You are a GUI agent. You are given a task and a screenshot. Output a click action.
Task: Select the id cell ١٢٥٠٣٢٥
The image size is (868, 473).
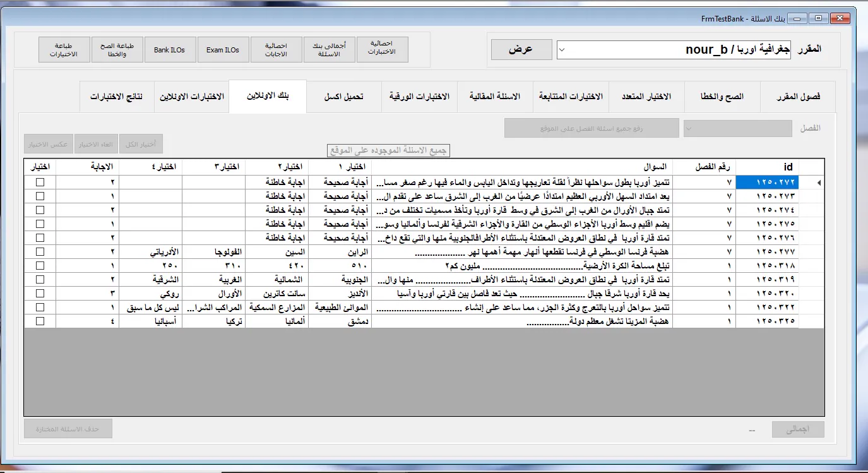(767, 321)
